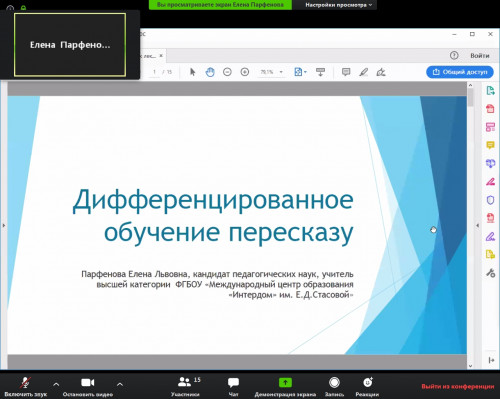Unmute with Включить звук microphone button

click(x=26, y=387)
